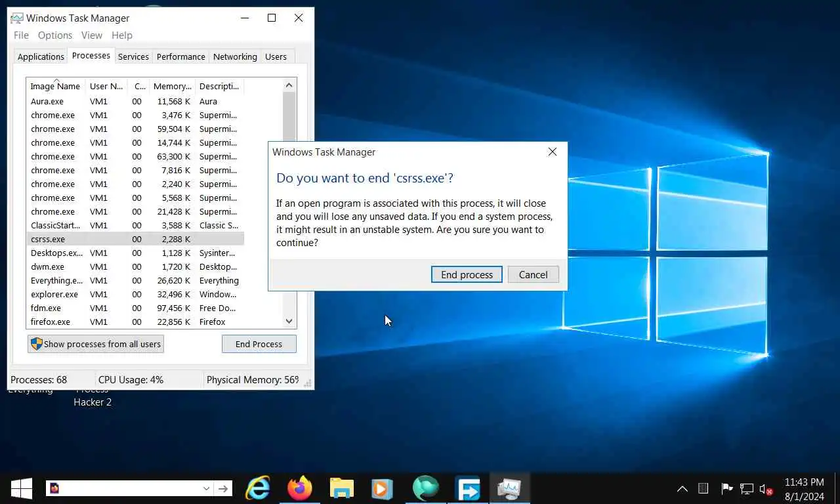
Task: Sort by Description column header
Action: click(x=219, y=86)
